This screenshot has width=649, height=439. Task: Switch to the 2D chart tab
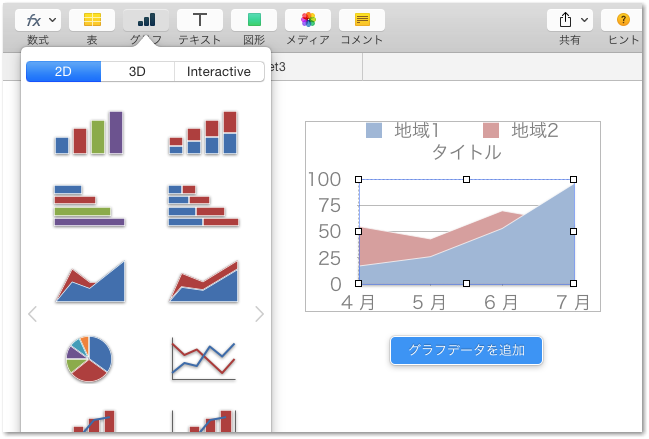[x=63, y=72]
